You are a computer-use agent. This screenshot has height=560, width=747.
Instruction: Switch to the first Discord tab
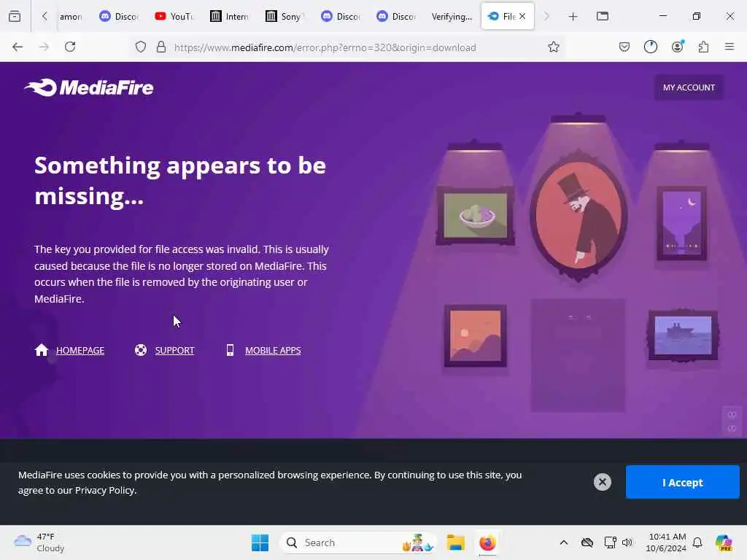(119, 16)
